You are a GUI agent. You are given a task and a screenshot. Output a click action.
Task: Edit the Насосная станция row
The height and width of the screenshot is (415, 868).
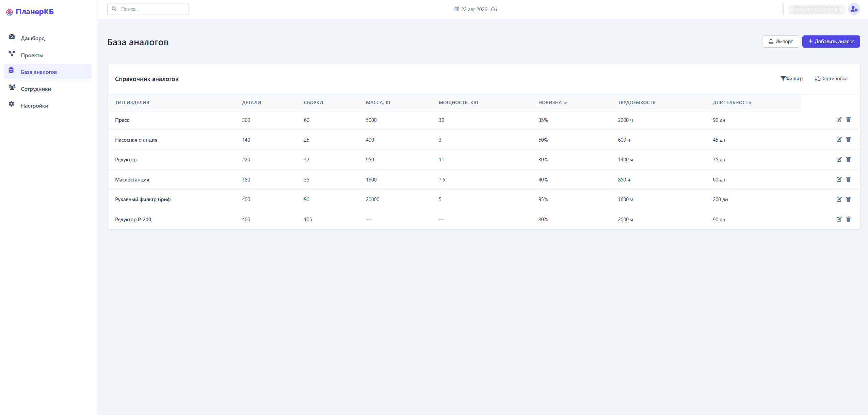click(839, 140)
